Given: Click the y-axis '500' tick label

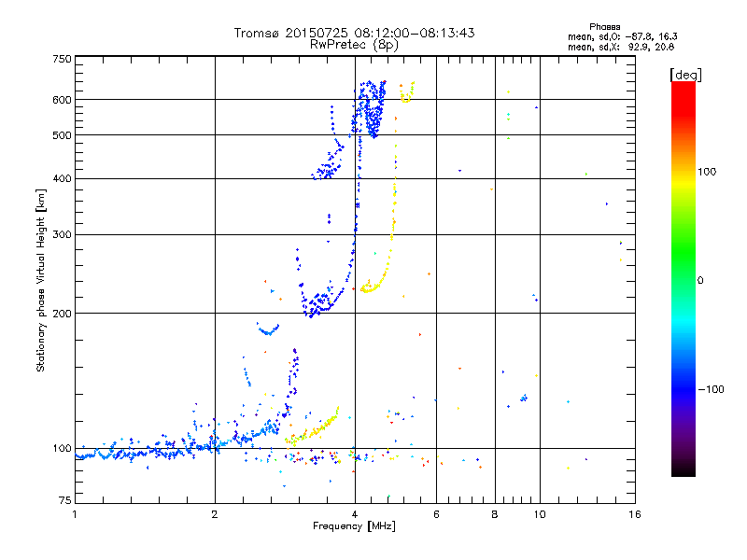Looking at the screenshot, I should (x=62, y=135).
